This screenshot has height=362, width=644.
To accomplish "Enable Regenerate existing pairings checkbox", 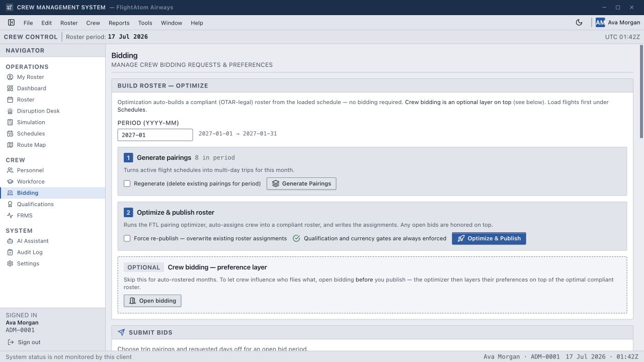I will 127,184.
